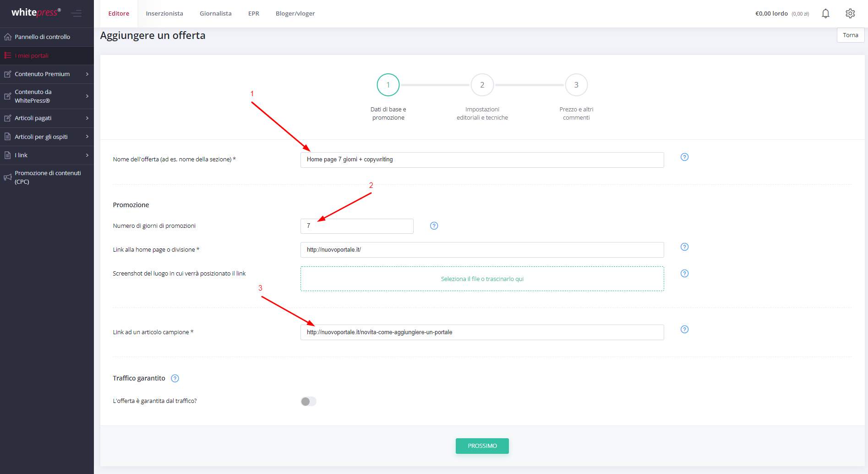Image resolution: width=868 pixels, height=474 pixels.
Task: Click help icon next to offer name field
Action: click(x=684, y=157)
